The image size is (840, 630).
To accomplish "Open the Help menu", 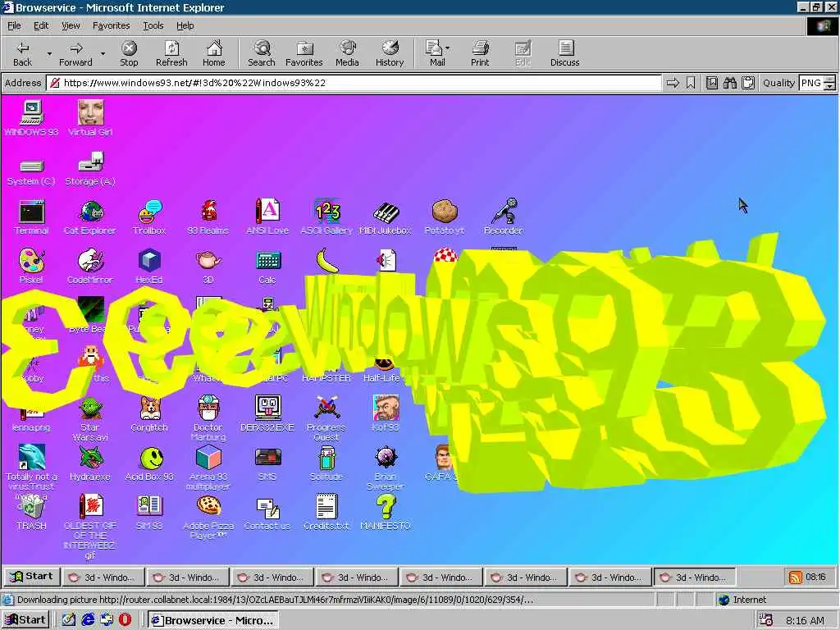I will [185, 25].
